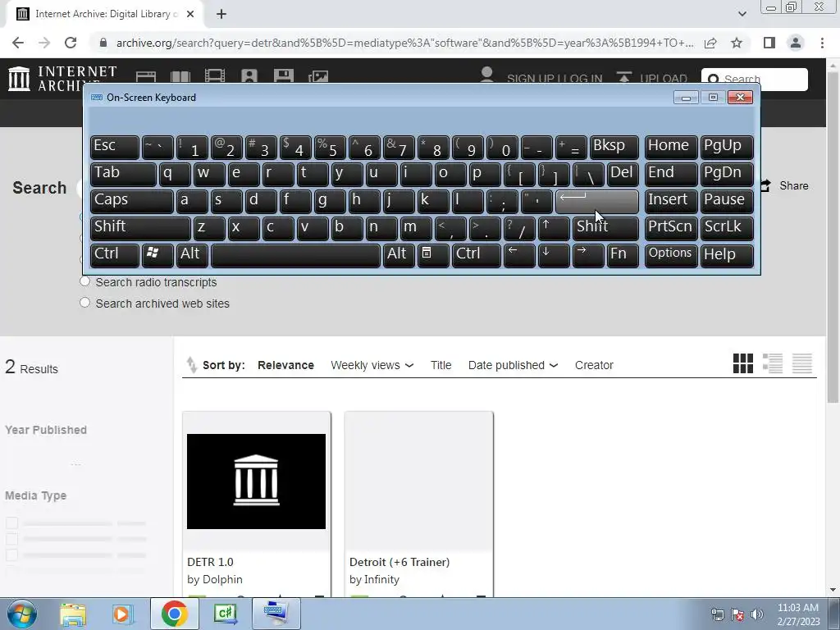This screenshot has height=630, width=840.
Task: Open the software floppy-disk icon
Action: coord(283,76)
